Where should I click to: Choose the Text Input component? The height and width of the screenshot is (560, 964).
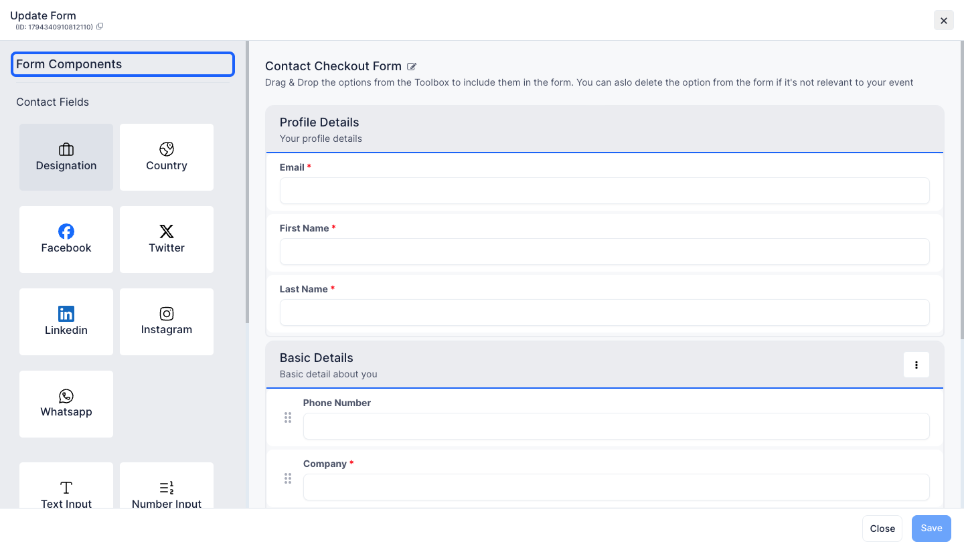66,485
